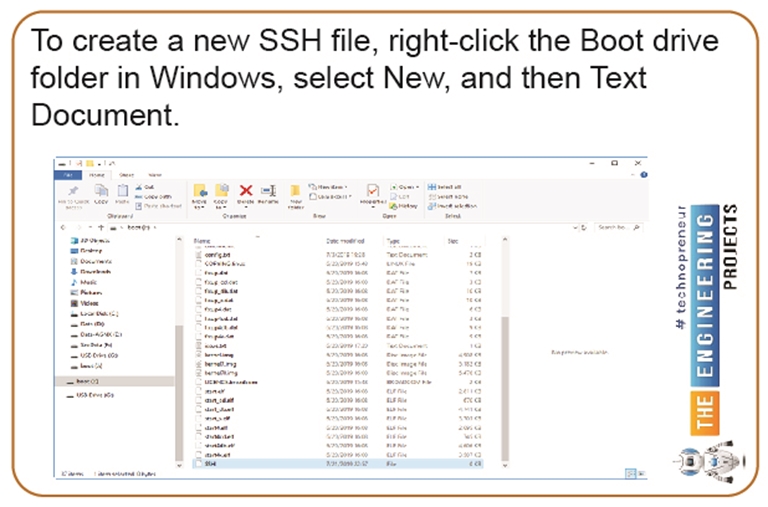The height and width of the screenshot is (507, 768).
Task: Select the Downloads folder in sidebar
Action: (x=94, y=271)
